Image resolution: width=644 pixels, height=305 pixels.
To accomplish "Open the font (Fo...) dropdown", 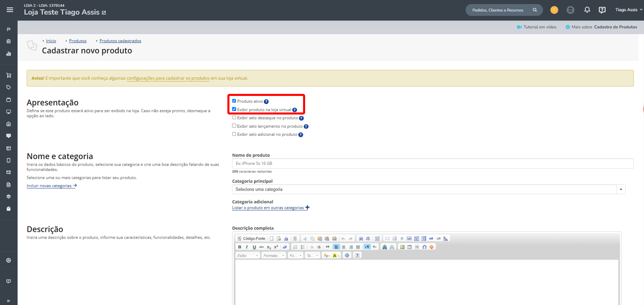I will (x=296, y=255).
